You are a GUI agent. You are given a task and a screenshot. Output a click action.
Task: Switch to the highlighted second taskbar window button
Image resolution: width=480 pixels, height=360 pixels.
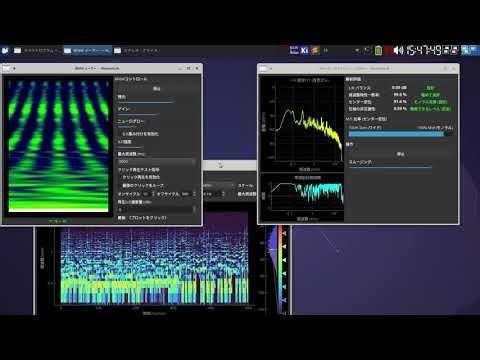pyautogui.click(x=87, y=51)
